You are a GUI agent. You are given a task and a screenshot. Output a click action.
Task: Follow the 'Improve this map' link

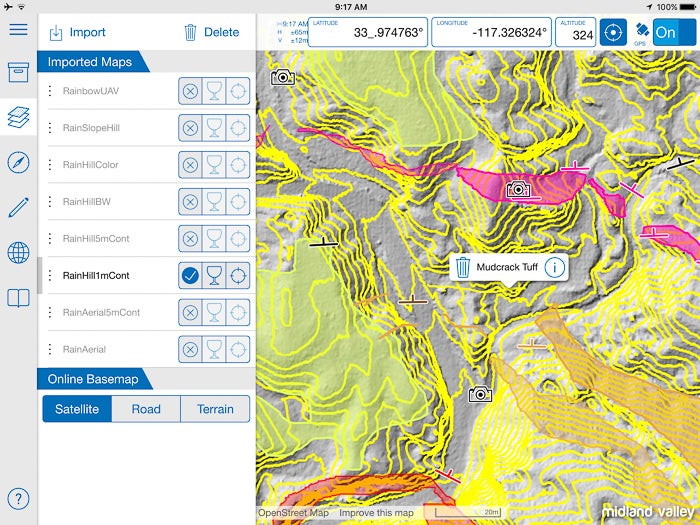[378, 513]
